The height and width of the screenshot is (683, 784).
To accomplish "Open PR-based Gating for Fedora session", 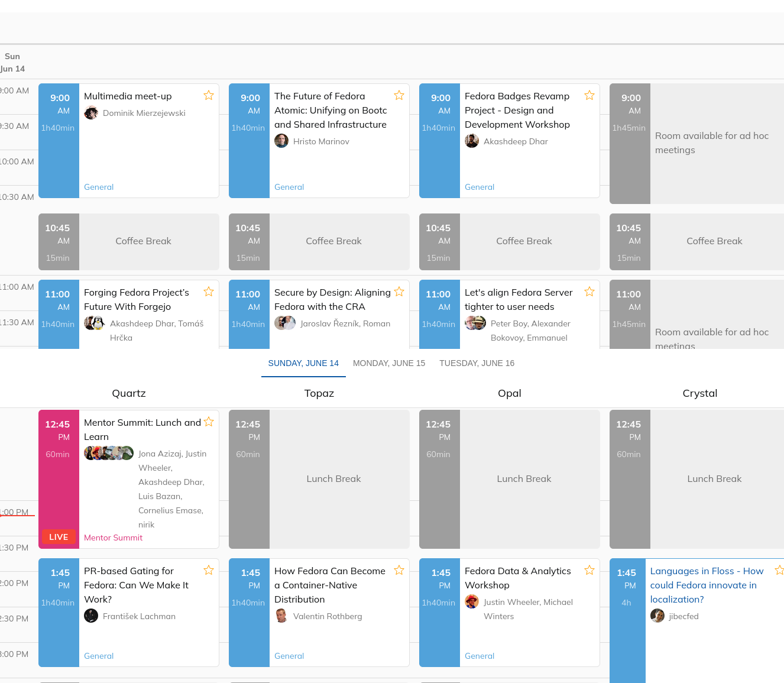I will 136,585.
